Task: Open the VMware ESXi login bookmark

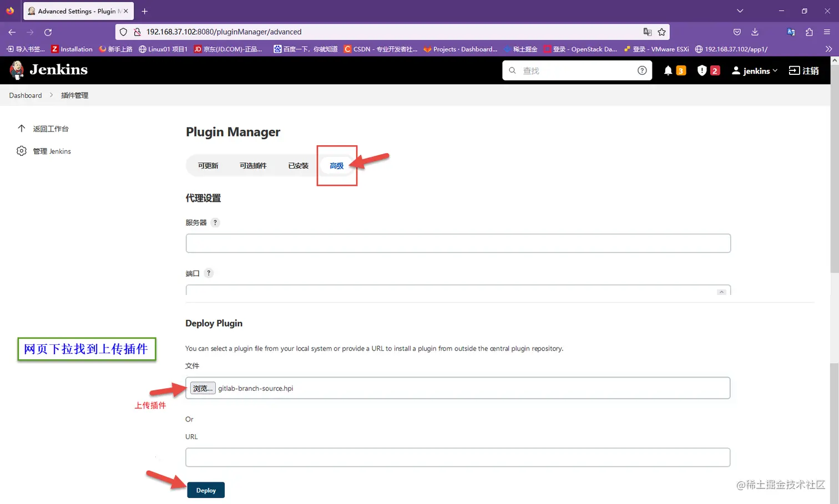Action: tap(656, 49)
